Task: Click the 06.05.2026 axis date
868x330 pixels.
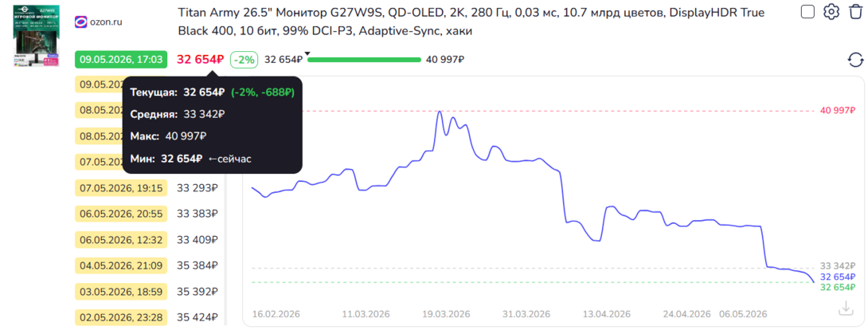Action: click(743, 314)
